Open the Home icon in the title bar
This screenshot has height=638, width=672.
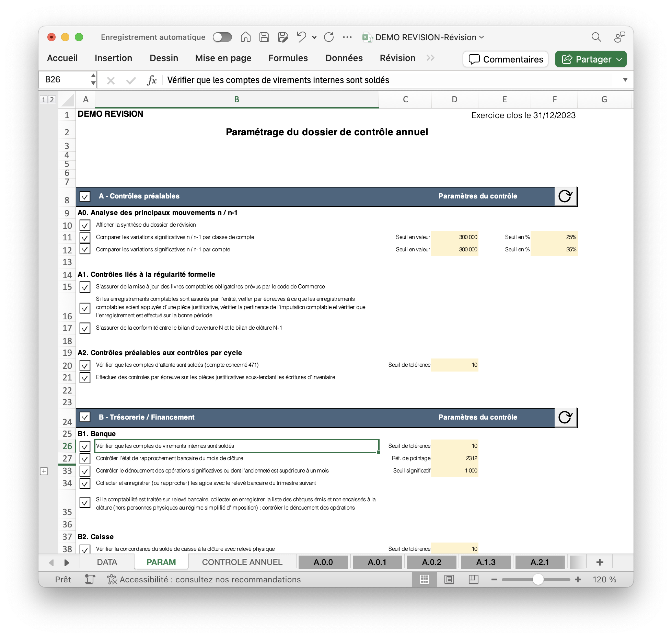[x=245, y=37]
